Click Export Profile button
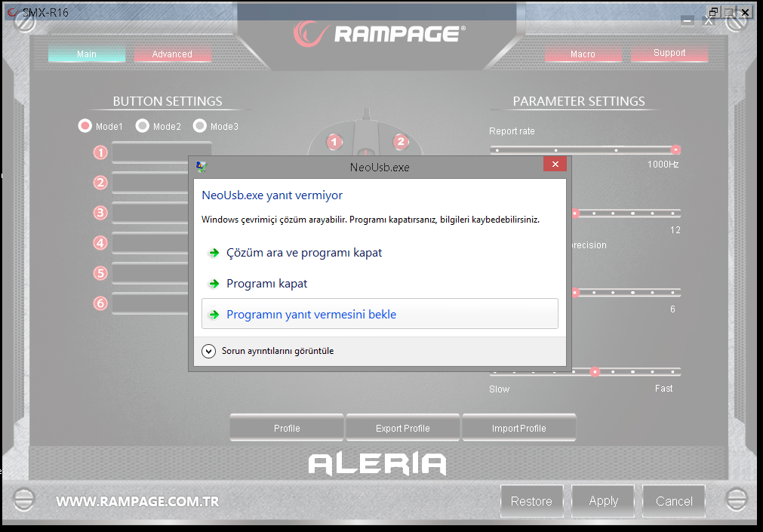Image resolution: width=763 pixels, height=532 pixels. tap(402, 428)
